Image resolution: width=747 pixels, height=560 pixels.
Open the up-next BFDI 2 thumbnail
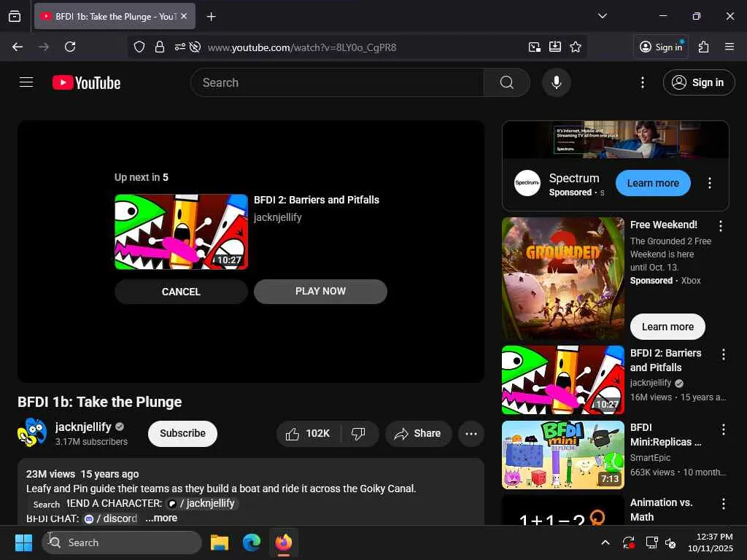pyautogui.click(x=181, y=232)
